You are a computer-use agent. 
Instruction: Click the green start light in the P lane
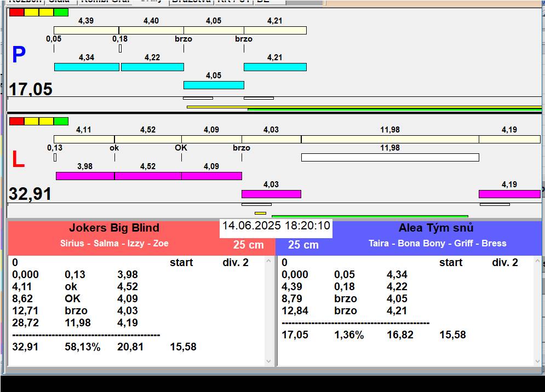(x=61, y=12)
